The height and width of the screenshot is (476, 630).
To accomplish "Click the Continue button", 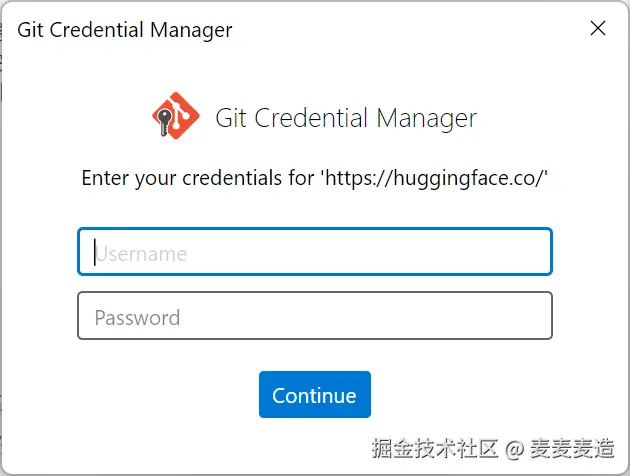I will point(315,394).
